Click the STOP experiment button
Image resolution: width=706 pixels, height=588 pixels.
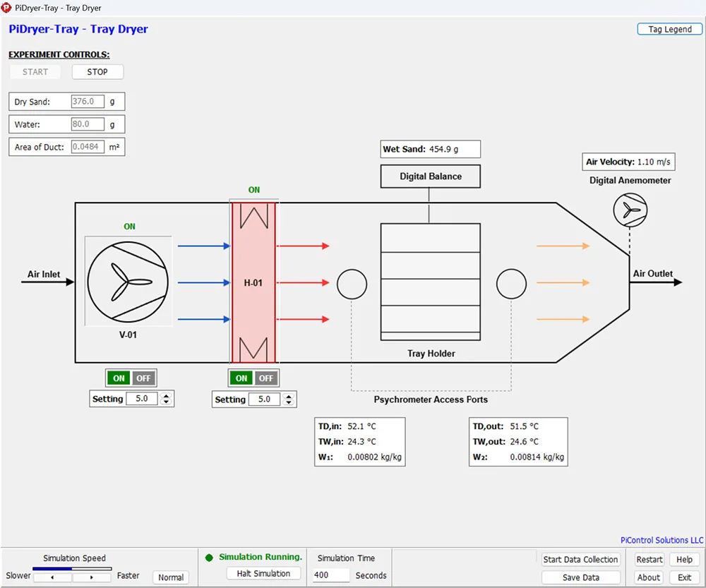pyautogui.click(x=97, y=72)
